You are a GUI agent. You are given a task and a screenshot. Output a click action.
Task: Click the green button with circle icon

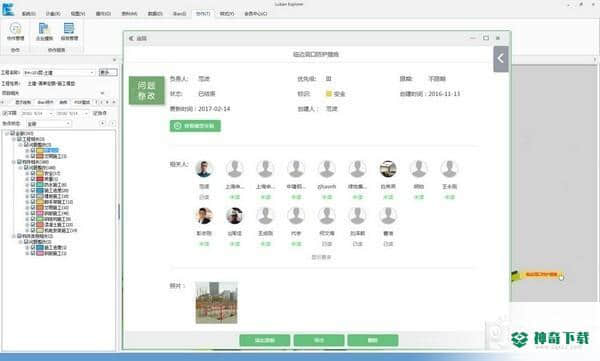[x=195, y=126]
